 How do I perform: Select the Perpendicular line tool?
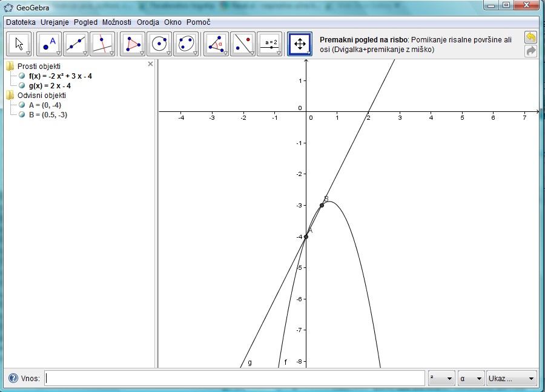102,44
